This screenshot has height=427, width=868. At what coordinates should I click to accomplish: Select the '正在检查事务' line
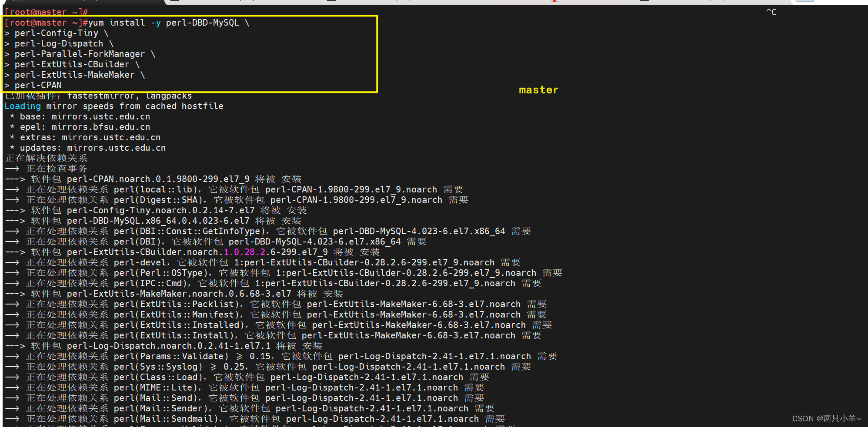tap(46, 169)
